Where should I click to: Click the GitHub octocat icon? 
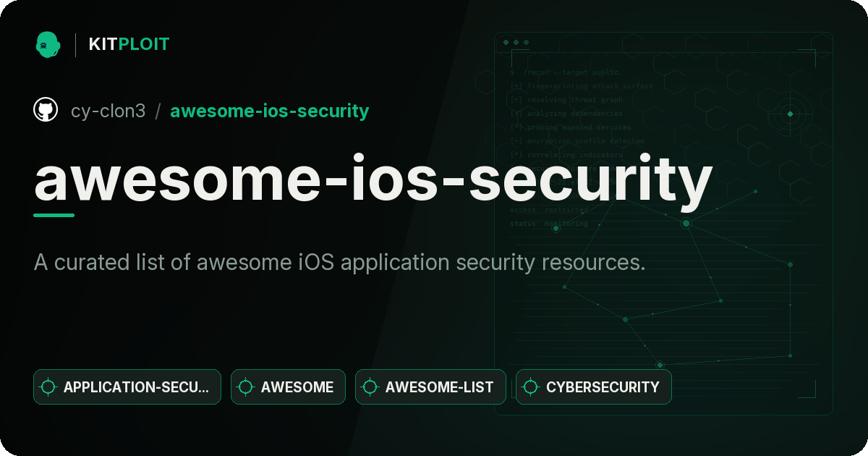click(46, 110)
